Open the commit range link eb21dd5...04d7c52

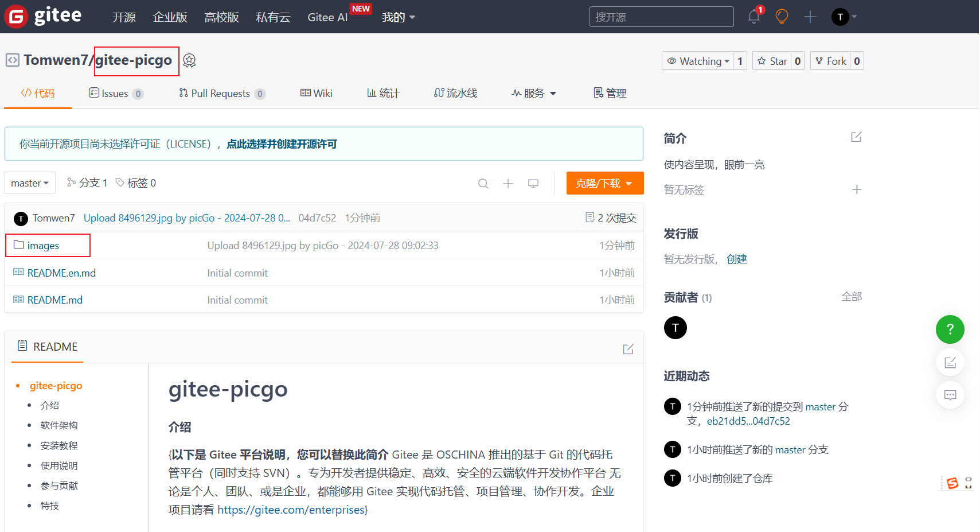[748, 421]
